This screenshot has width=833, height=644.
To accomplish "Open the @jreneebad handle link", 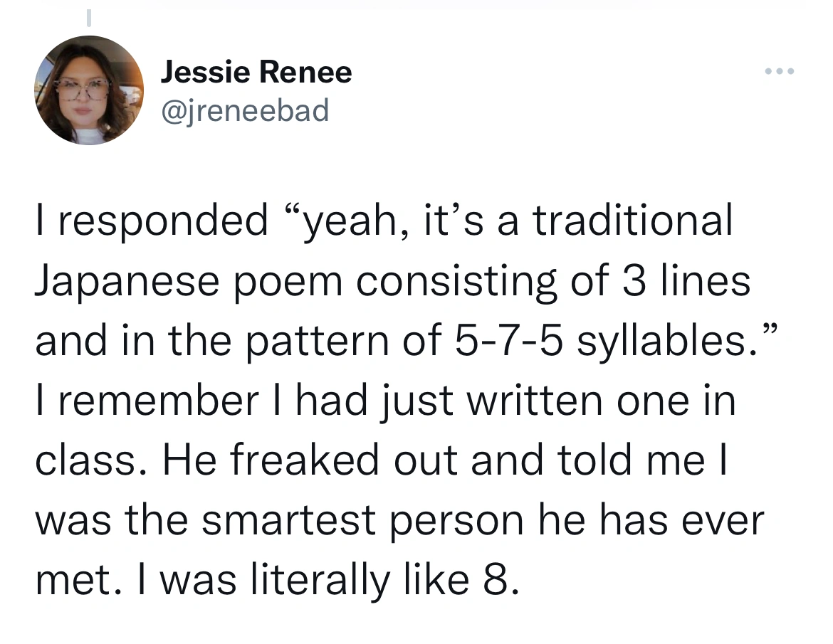I will (x=245, y=110).
